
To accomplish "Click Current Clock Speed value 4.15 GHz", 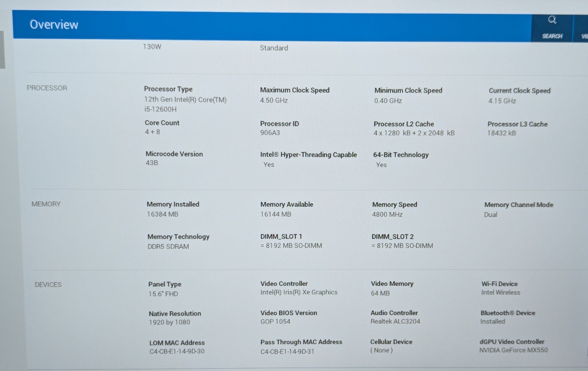I will click(x=502, y=101).
